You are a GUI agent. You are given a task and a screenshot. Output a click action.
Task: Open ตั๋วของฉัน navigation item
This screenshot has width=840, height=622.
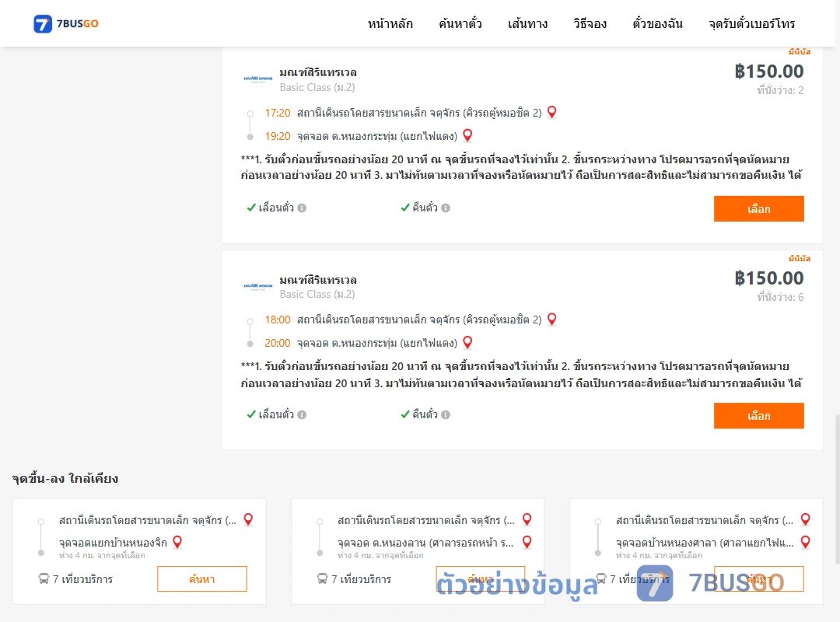pyautogui.click(x=657, y=23)
